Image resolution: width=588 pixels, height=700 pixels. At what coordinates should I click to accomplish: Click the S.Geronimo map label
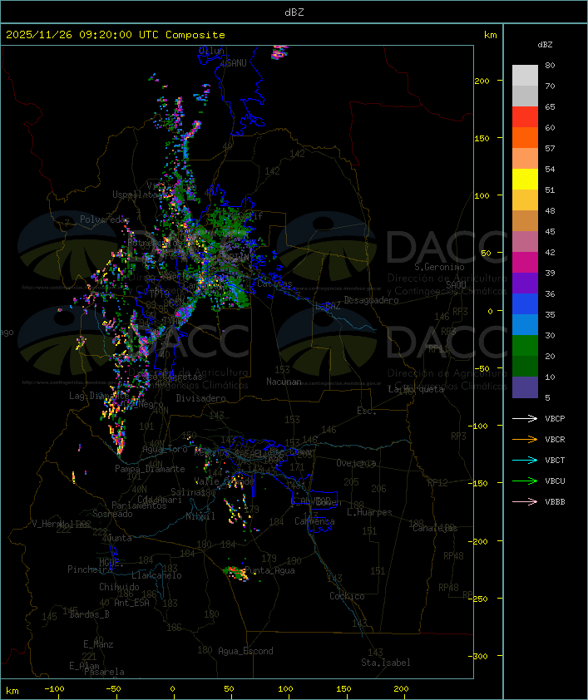tap(439, 267)
